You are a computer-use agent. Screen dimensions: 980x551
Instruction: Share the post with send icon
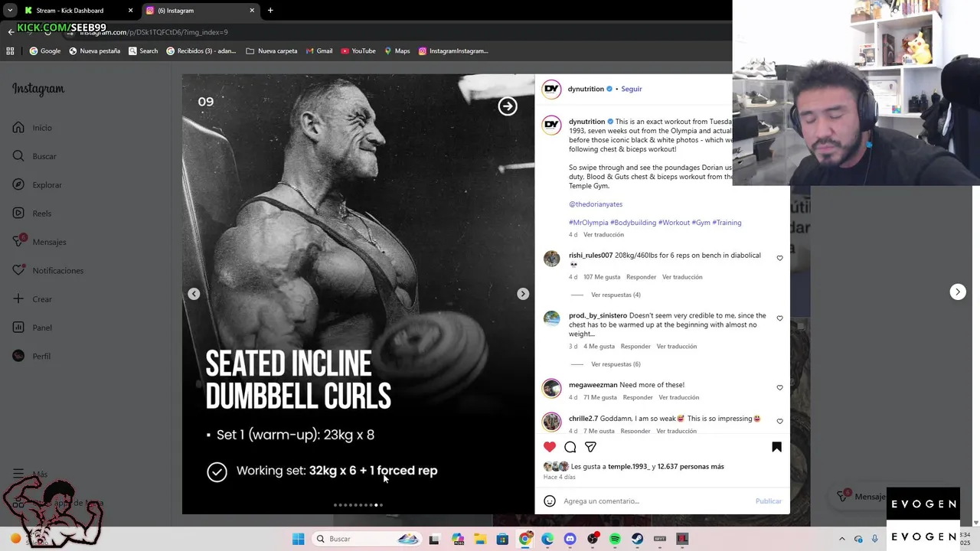[590, 447]
